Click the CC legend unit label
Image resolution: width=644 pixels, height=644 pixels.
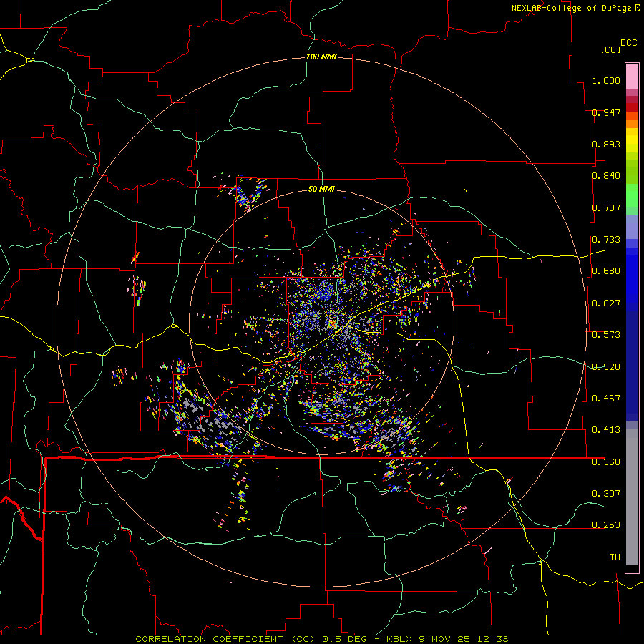[610, 49]
